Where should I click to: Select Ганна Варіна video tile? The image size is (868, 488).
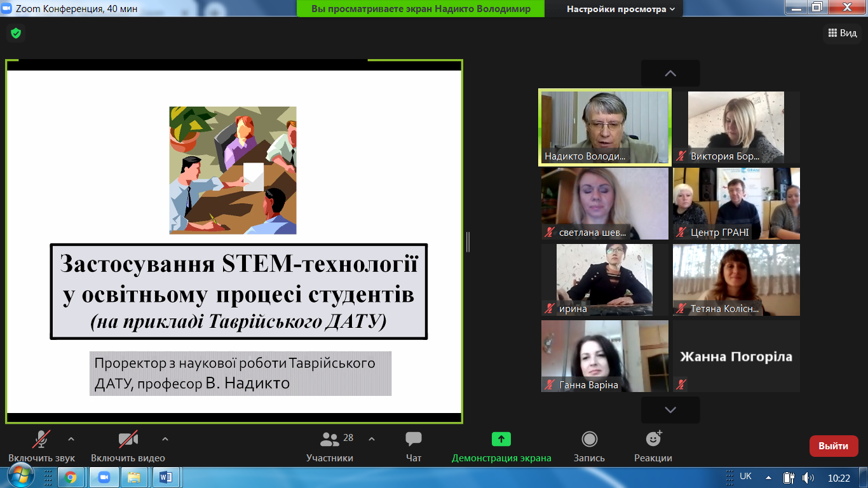[605, 356]
